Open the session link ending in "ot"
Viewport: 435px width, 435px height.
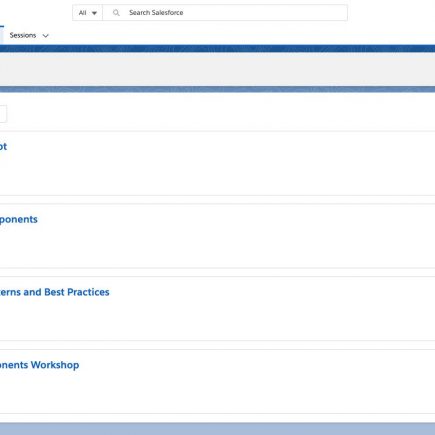click(3, 146)
